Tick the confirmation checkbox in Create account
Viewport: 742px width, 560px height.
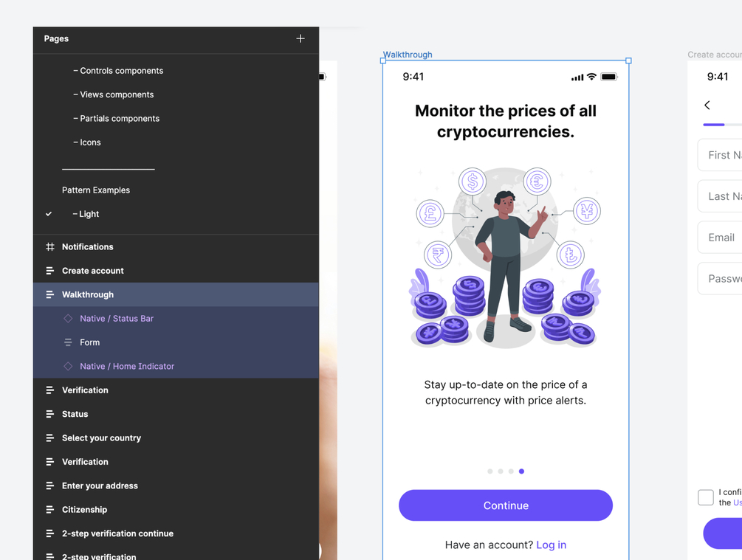(706, 497)
